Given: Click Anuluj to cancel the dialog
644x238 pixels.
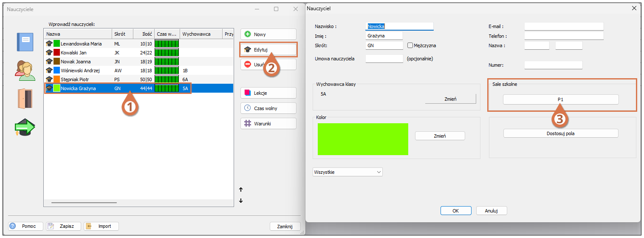Looking at the screenshot, I should tap(491, 210).
